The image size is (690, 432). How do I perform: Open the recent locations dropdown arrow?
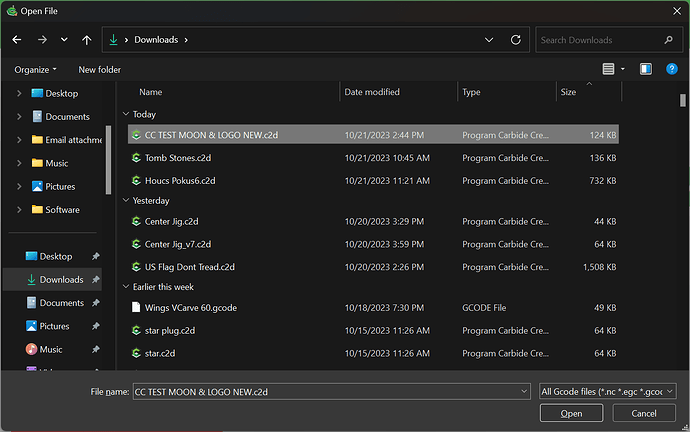click(x=65, y=40)
